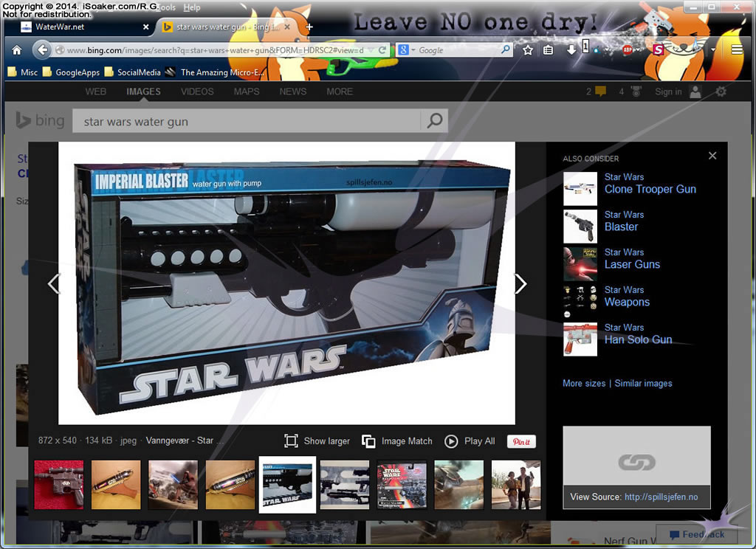This screenshot has height=549, width=756.
Task: Bookmark this page with the star icon
Action: click(528, 50)
